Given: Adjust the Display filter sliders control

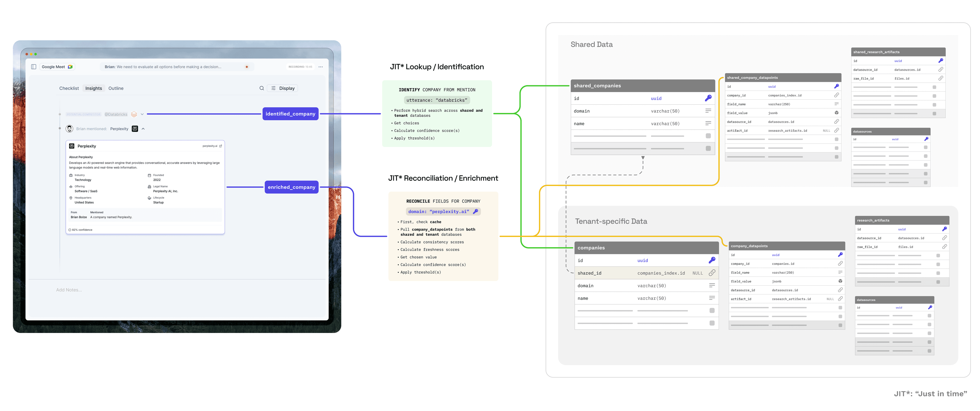Looking at the screenshot, I should tap(273, 88).
